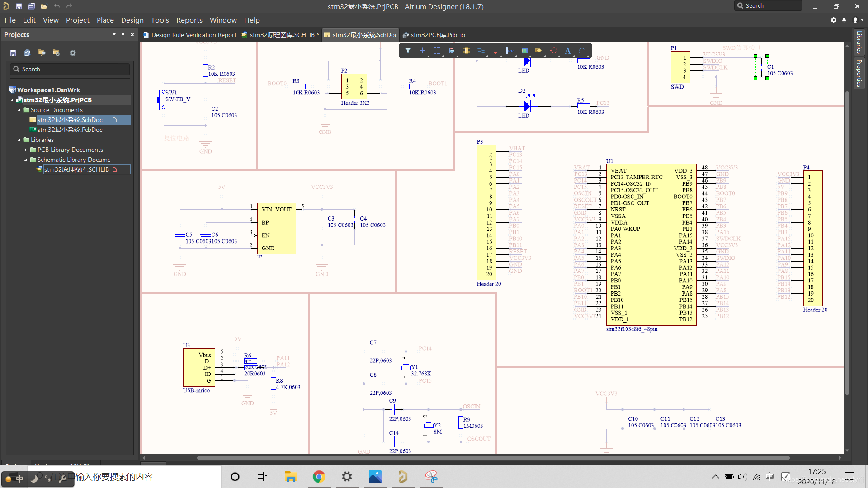Select the Place Text String tool
The image size is (868, 488).
(568, 51)
